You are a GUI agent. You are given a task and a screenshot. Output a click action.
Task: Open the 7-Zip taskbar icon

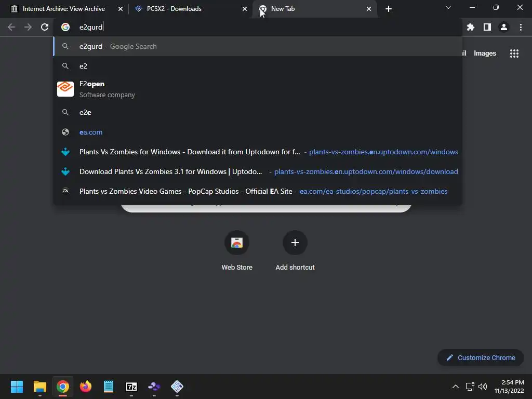click(x=131, y=387)
